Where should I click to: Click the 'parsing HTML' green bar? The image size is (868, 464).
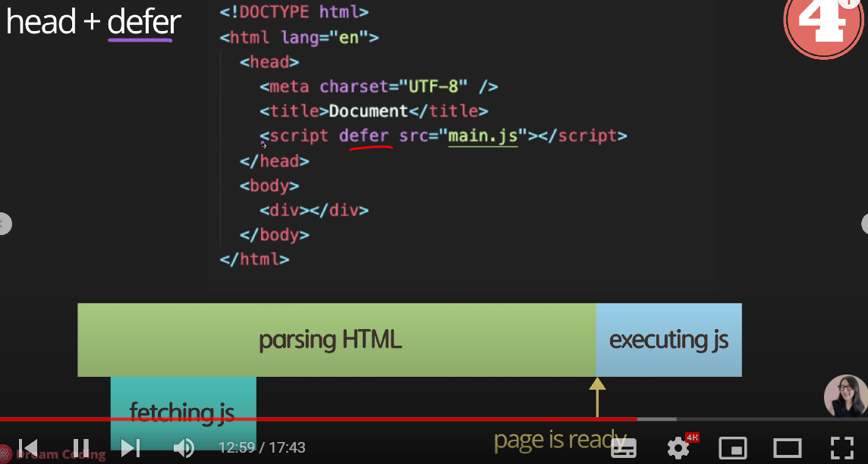337,340
